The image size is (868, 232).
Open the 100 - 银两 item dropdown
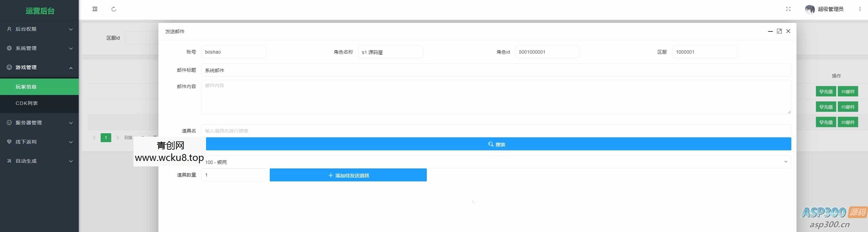point(496,162)
